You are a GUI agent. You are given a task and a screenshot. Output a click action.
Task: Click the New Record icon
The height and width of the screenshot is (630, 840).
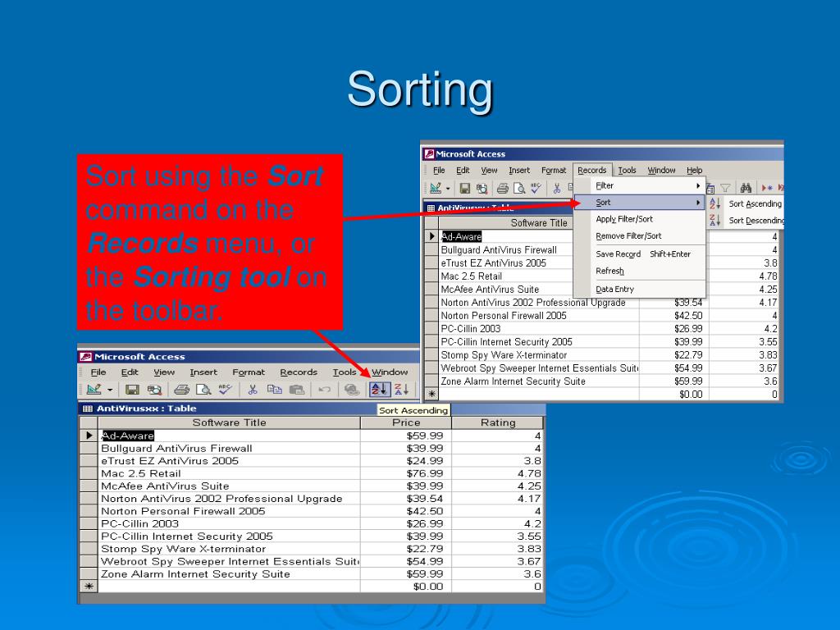768,188
